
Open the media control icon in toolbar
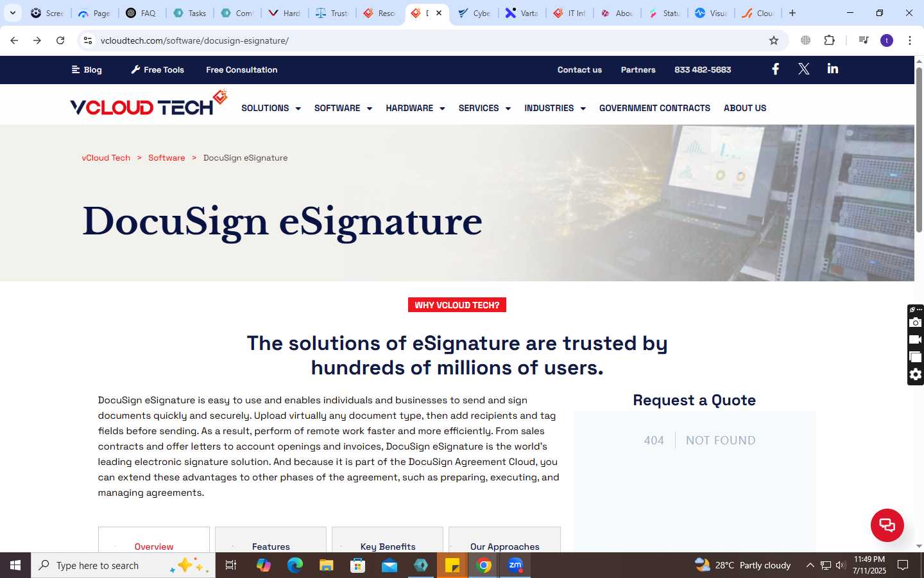(864, 40)
